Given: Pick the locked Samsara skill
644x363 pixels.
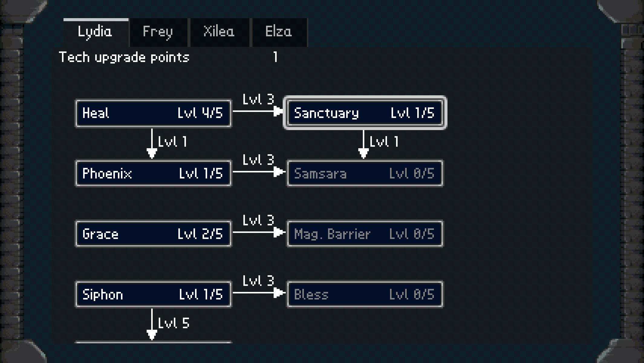Looking at the screenshot, I should coord(365,173).
